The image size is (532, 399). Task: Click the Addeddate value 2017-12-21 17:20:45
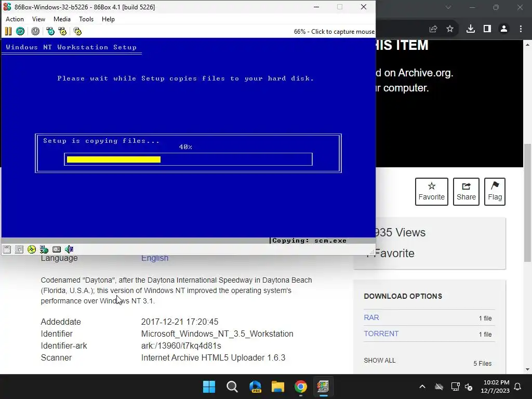180,322
